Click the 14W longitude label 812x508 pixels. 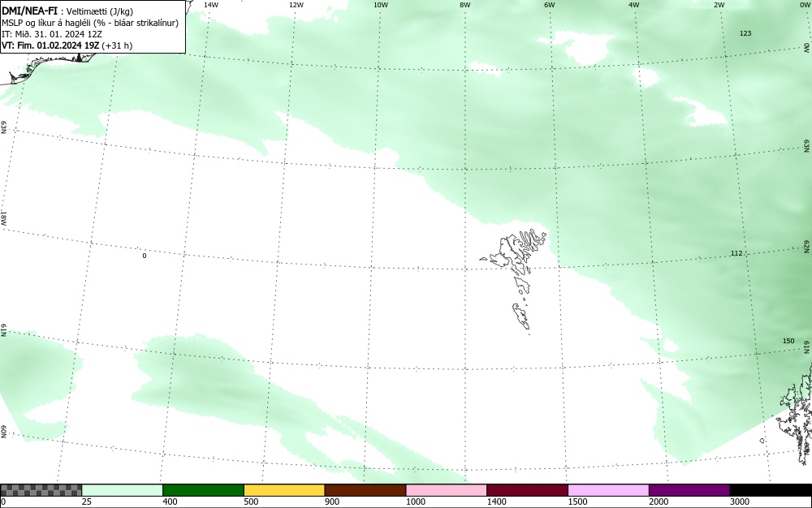[x=211, y=5]
